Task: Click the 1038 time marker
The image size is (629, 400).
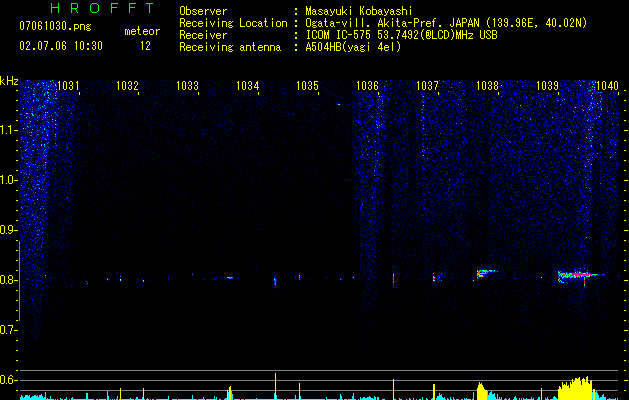Action: 487,86
